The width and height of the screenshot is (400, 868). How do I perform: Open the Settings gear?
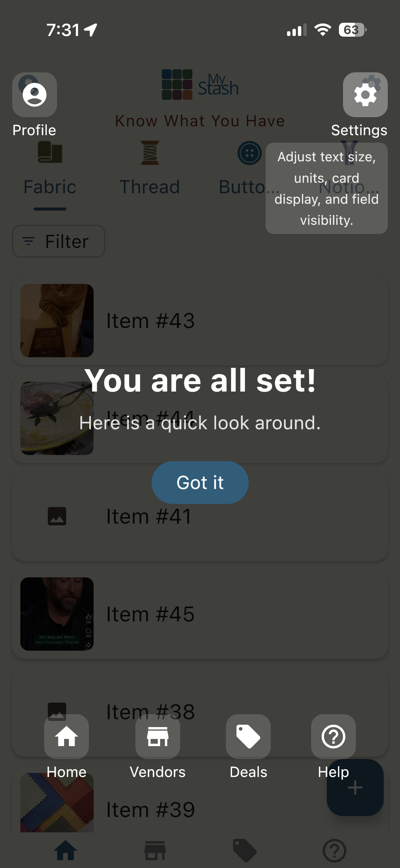tap(365, 94)
